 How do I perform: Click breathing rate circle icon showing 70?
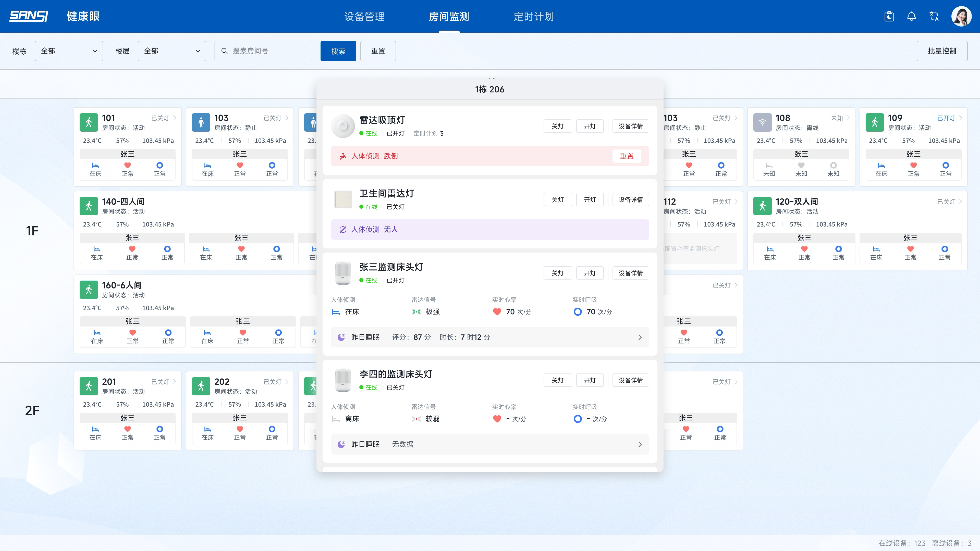[578, 312]
